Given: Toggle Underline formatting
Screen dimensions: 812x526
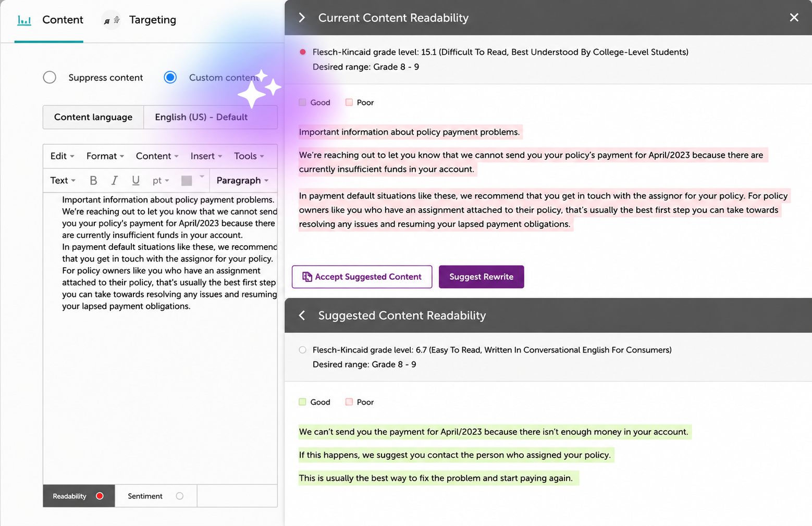Looking at the screenshot, I should pyautogui.click(x=136, y=180).
